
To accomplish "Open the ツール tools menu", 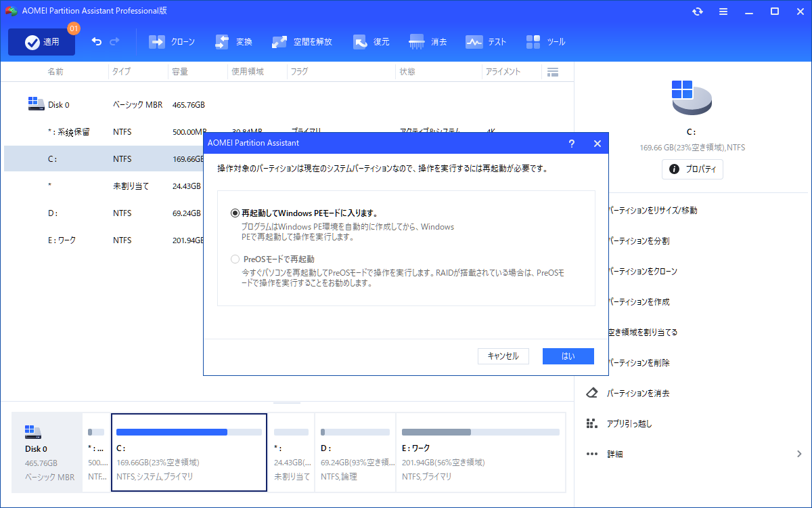I will (545, 42).
